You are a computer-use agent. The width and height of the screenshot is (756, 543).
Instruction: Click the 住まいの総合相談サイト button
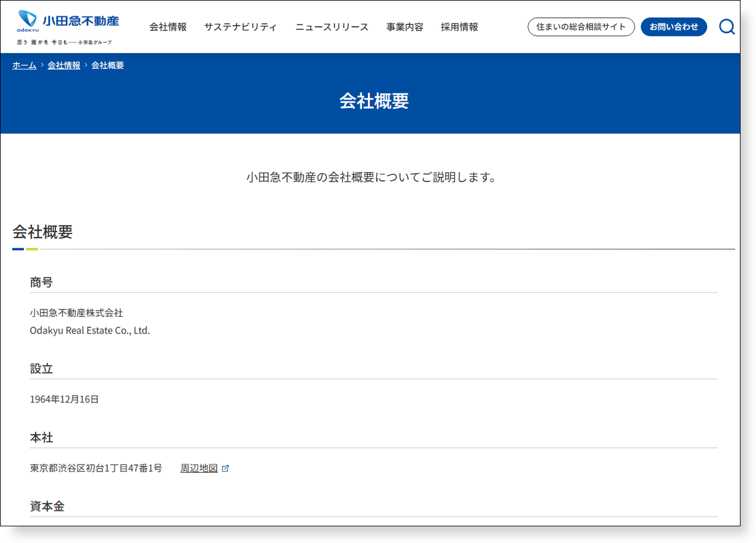[581, 27]
